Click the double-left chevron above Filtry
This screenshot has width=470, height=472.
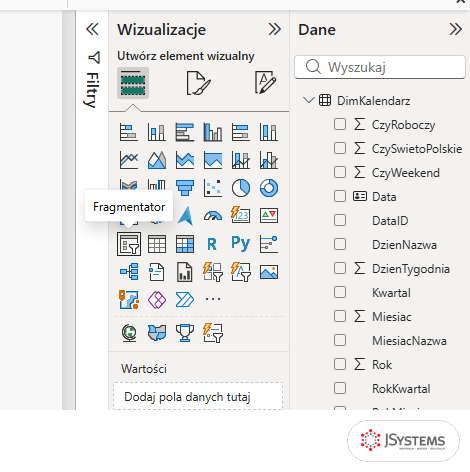[x=92, y=29]
